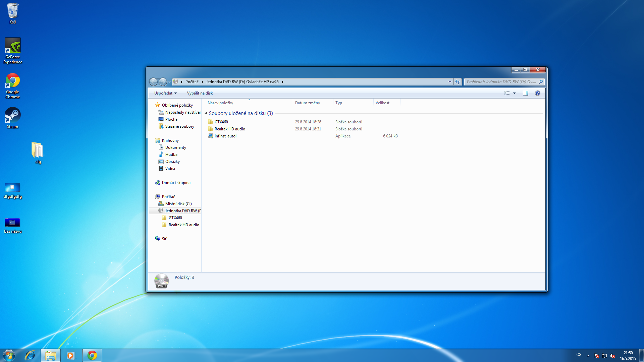Click the refresh button beside address bar
Viewport: 644px width, 362px height.
point(458,82)
